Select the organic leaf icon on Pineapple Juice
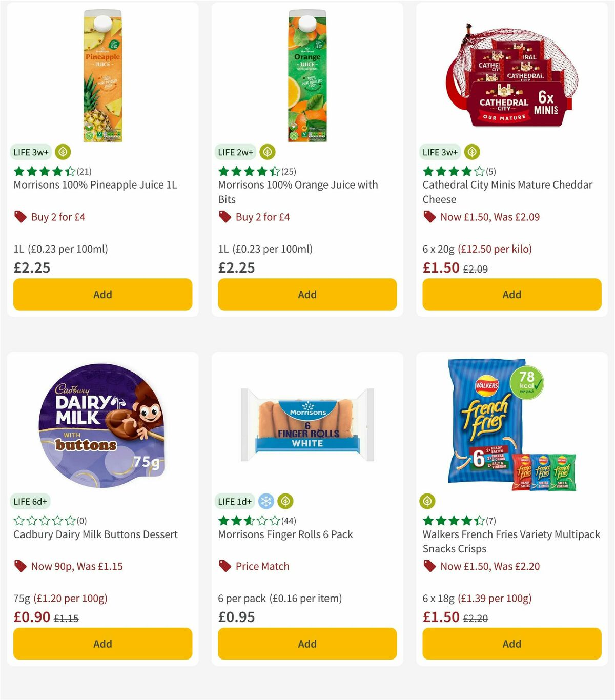The height and width of the screenshot is (700, 615). click(x=62, y=152)
